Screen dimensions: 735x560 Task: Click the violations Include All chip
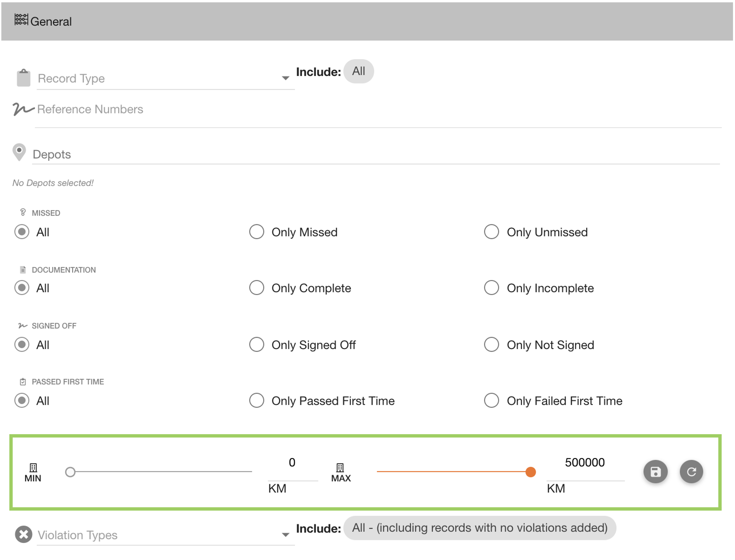click(x=479, y=528)
